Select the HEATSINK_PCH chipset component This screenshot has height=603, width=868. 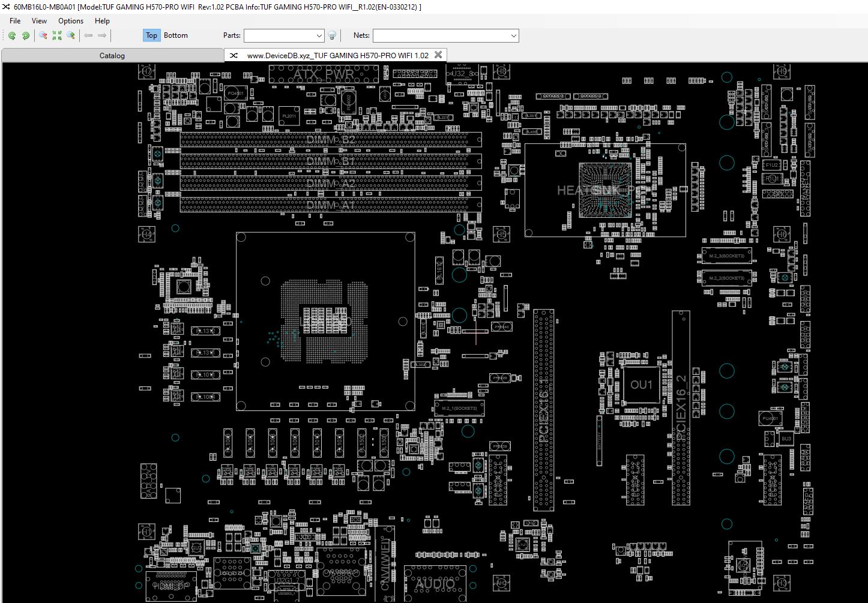[605, 190]
